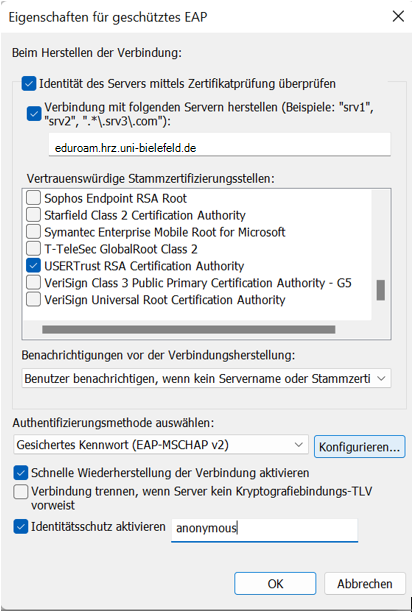This screenshot has width=415, height=613.
Task: Check Starfield Class 2 Certification Authority
Action: (33, 215)
